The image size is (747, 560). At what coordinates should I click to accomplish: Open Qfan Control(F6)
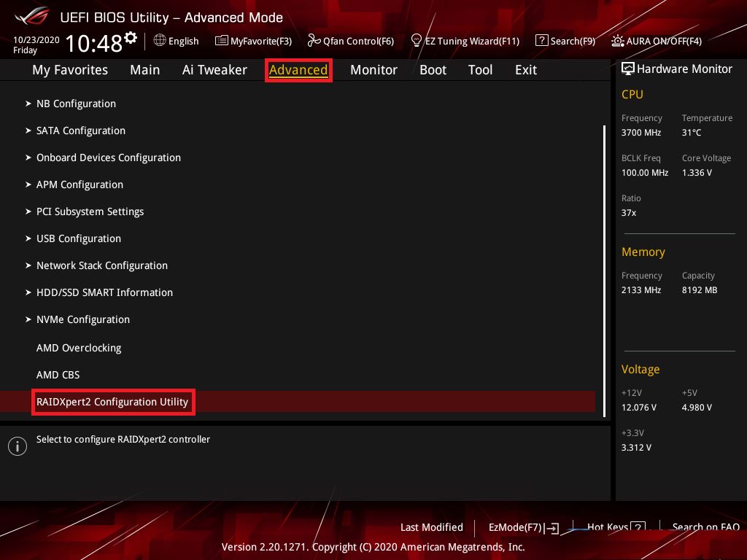[x=358, y=41]
